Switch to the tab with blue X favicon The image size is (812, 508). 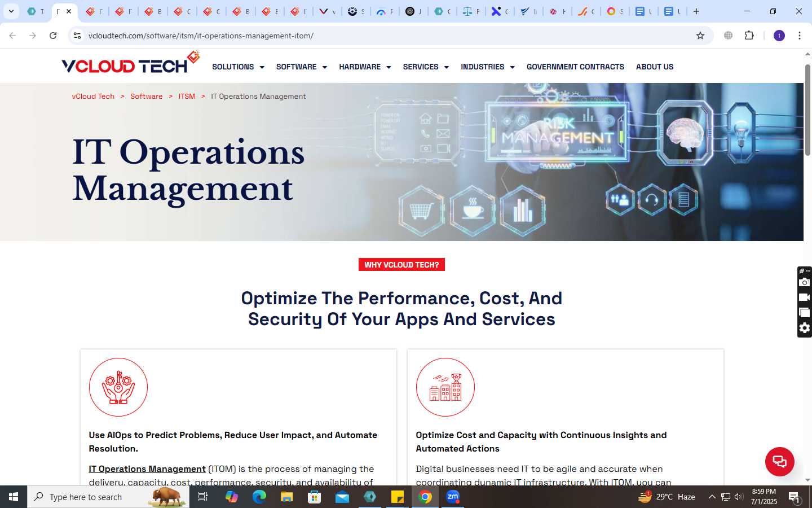point(496,11)
